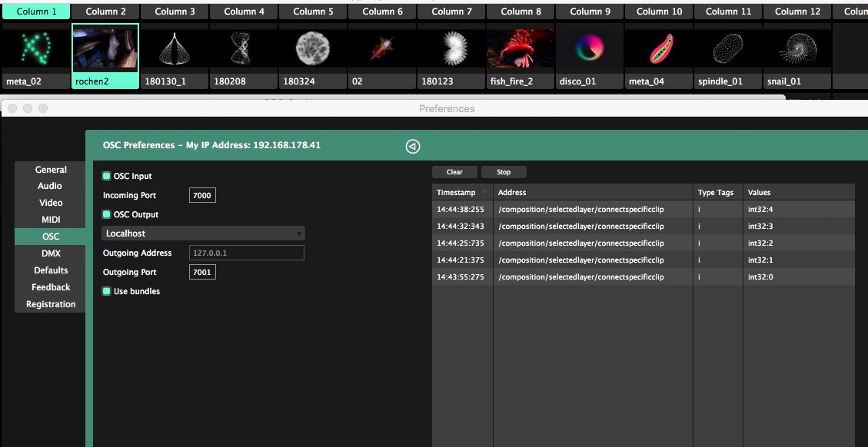The height and width of the screenshot is (447, 868).
Task: Click the Incoming Port field
Action: [x=202, y=196]
